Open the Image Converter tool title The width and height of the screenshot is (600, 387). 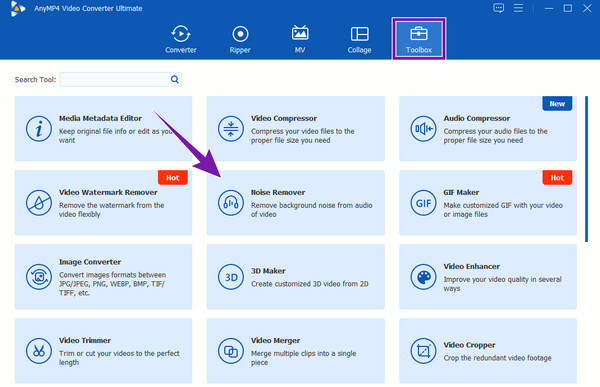(90, 262)
